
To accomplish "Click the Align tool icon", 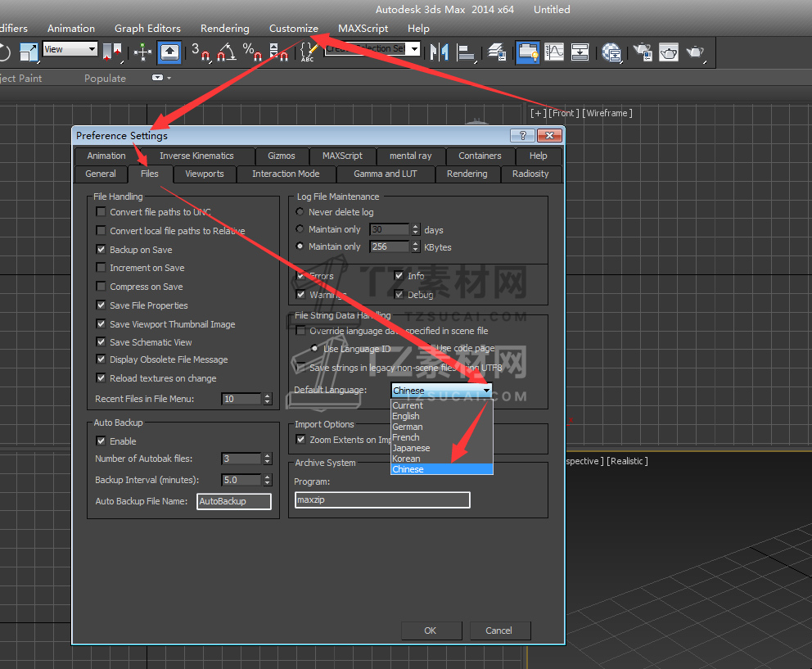I will pyautogui.click(x=466, y=52).
